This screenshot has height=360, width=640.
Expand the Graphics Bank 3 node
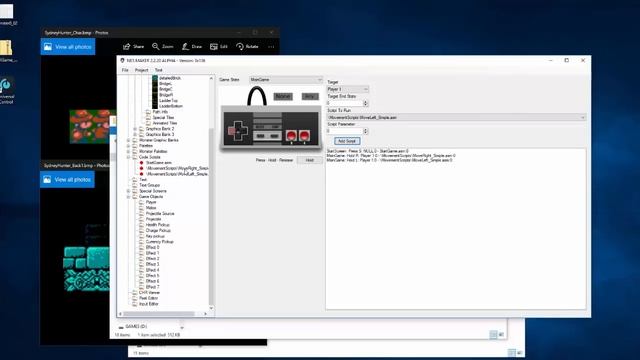point(135,134)
